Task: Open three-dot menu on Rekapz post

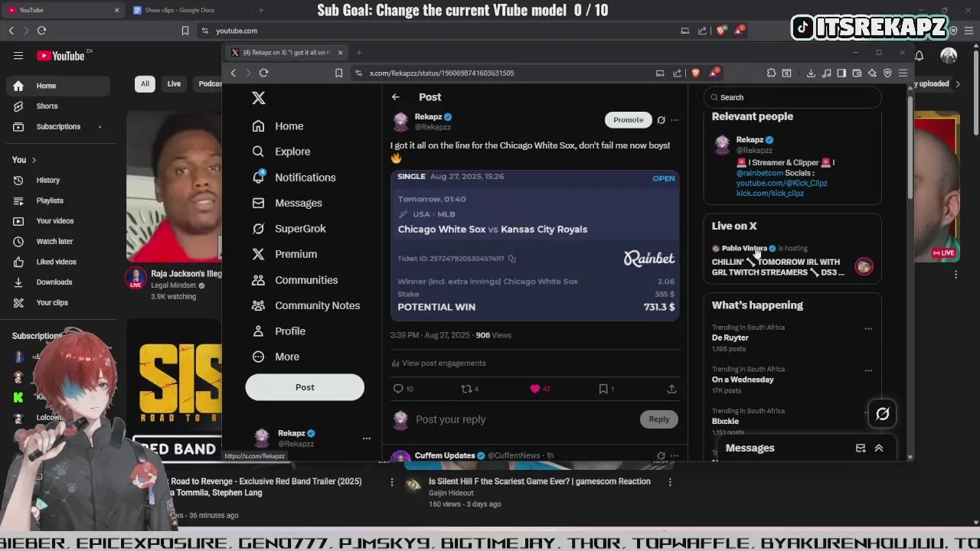Action: [675, 120]
